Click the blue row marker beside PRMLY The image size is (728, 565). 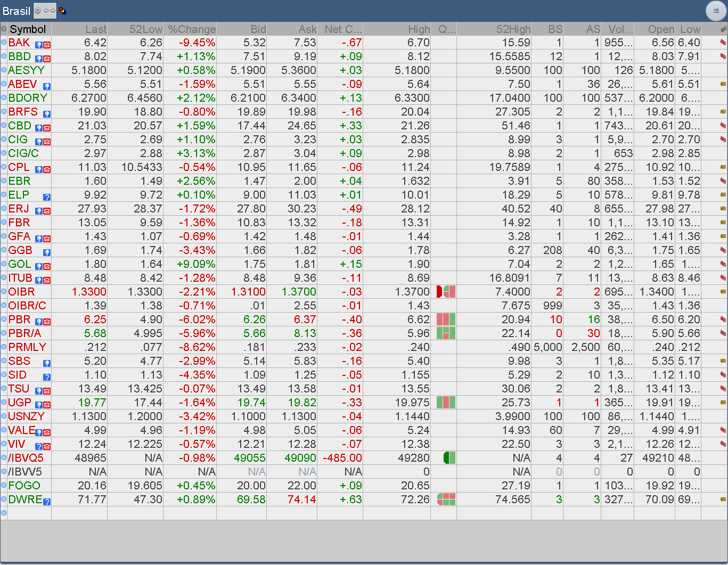tap(4, 347)
